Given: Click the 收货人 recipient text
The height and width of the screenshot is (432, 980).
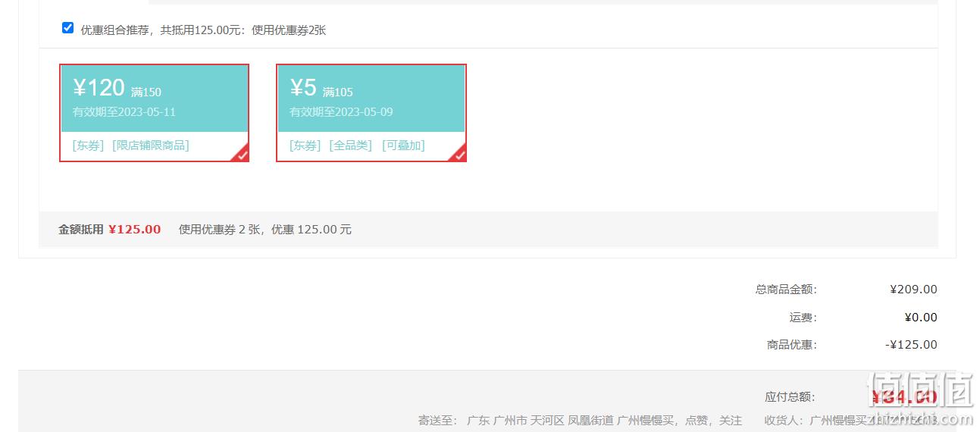Looking at the screenshot, I should (851, 420).
